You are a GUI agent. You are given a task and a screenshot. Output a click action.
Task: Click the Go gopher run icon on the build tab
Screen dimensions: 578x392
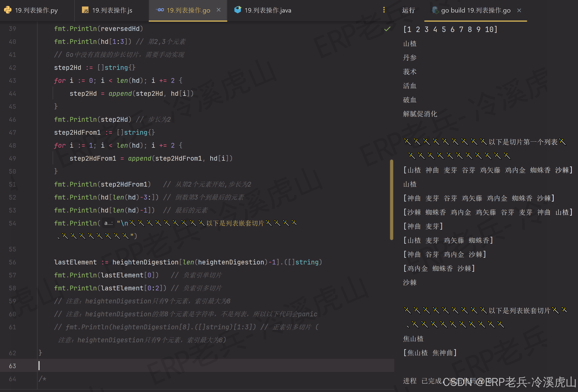coord(435,10)
